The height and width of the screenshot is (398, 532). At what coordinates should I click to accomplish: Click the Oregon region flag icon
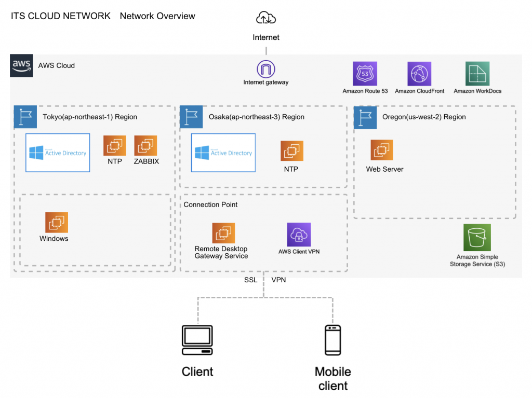pos(365,118)
